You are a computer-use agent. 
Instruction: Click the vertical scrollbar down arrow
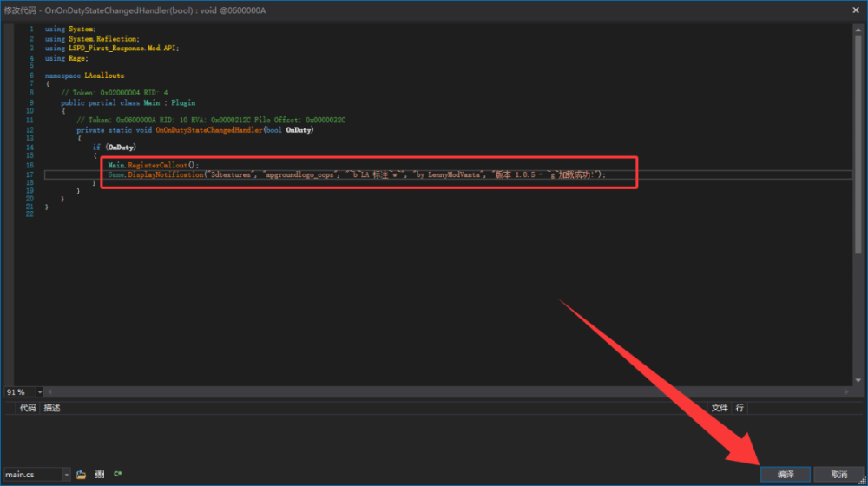[858, 380]
